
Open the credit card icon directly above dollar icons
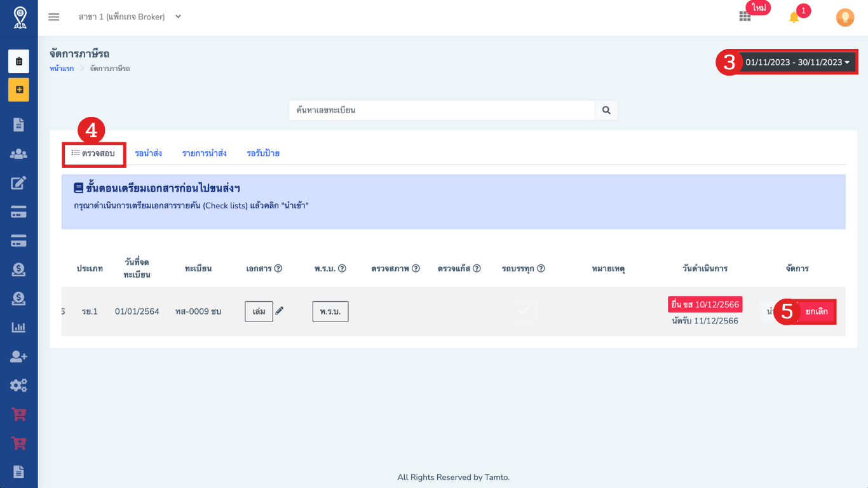coord(19,241)
